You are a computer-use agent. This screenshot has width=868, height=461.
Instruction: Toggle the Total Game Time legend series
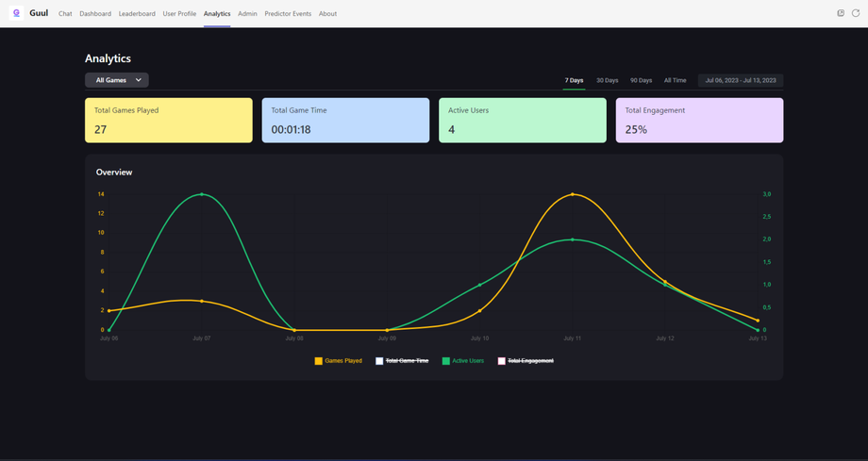coord(402,361)
